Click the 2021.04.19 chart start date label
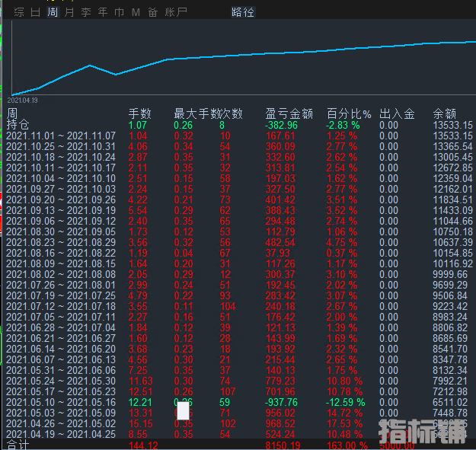The height and width of the screenshot is (450, 476). click(22, 101)
